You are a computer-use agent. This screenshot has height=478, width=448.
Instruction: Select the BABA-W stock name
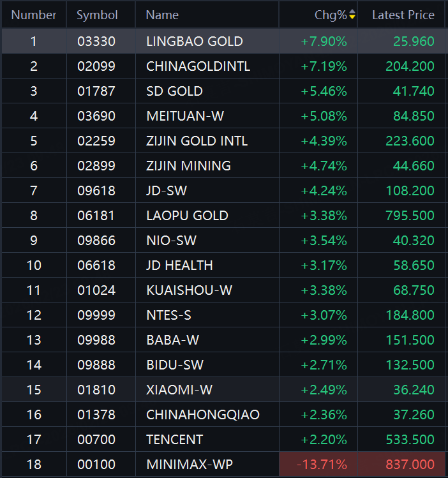172,340
